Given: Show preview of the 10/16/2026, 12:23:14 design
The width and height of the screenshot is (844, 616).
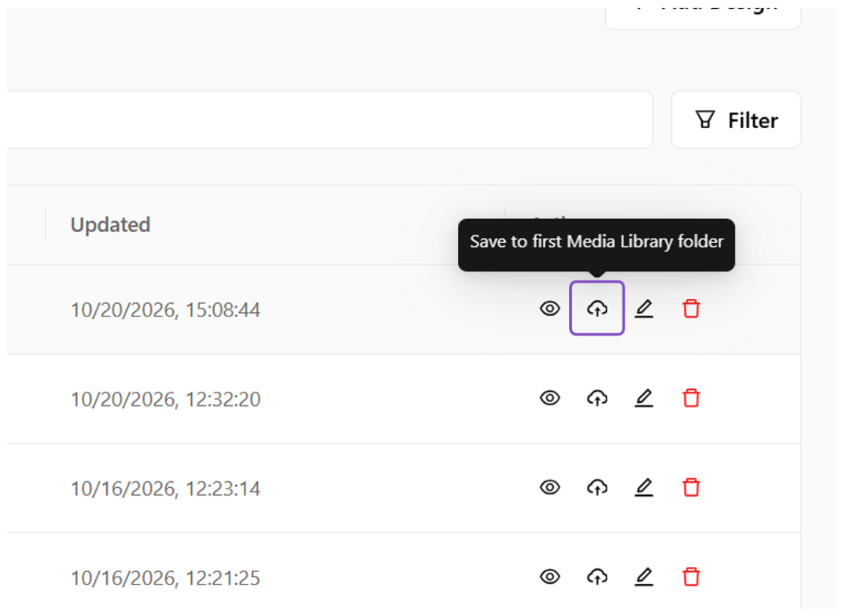Looking at the screenshot, I should [x=549, y=487].
